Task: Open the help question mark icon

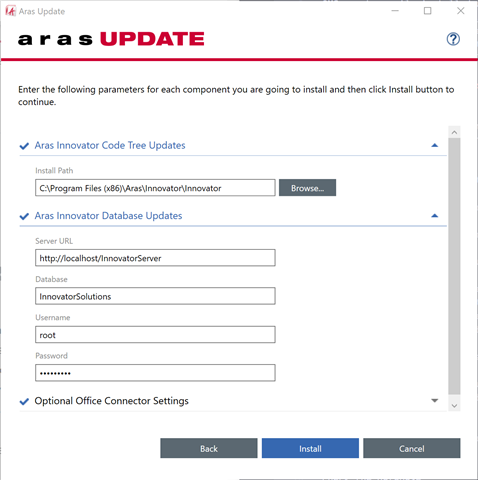Action: tap(453, 39)
